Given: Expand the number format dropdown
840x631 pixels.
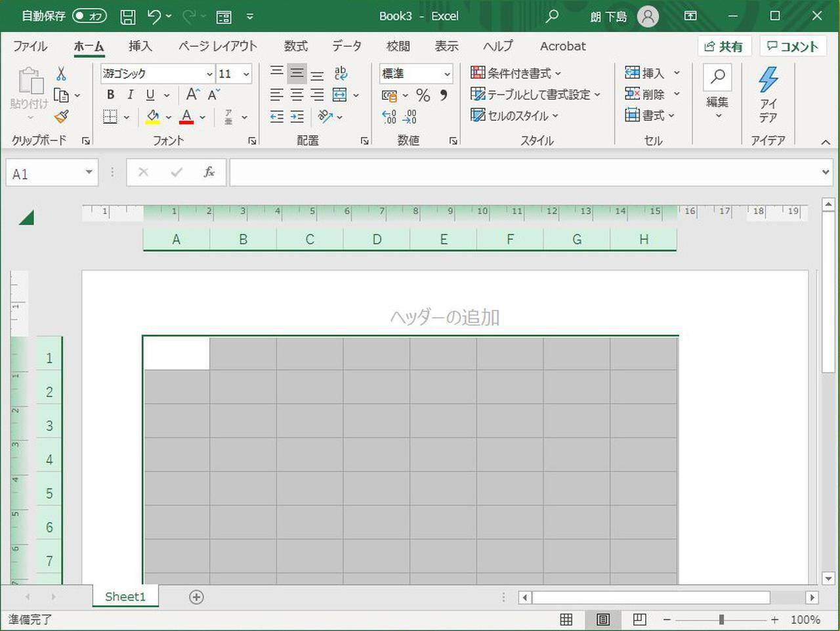Looking at the screenshot, I should pyautogui.click(x=446, y=74).
